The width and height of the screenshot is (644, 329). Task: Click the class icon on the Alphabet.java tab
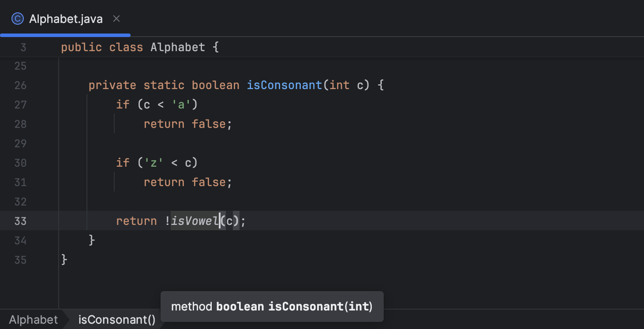click(x=17, y=19)
